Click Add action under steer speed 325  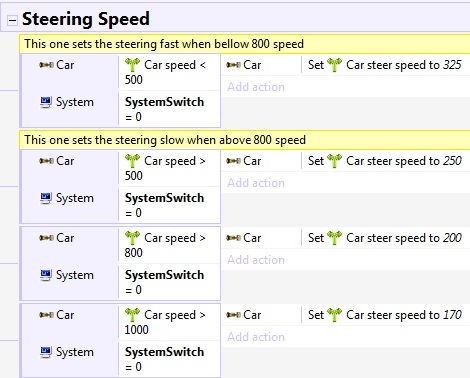[x=256, y=87]
